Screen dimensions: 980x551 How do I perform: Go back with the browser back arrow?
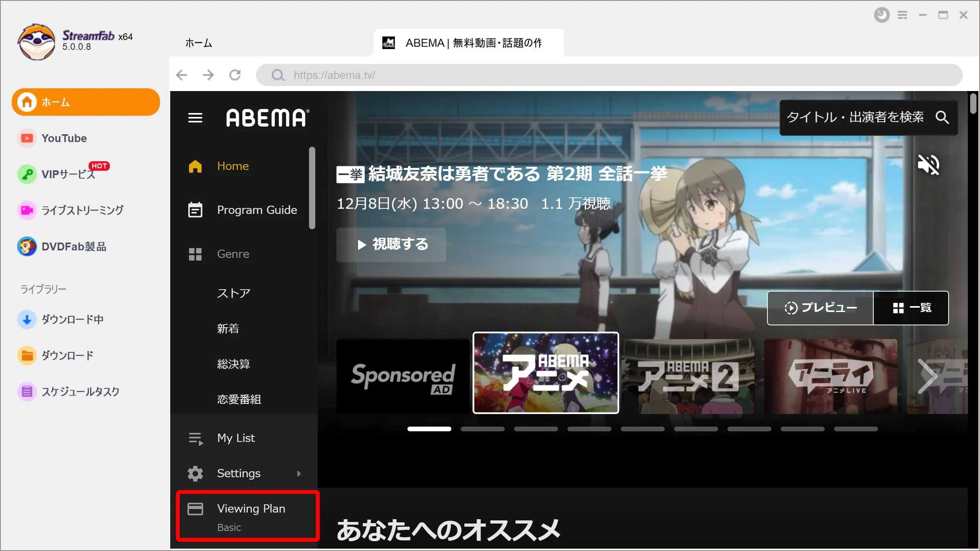coord(182,75)
